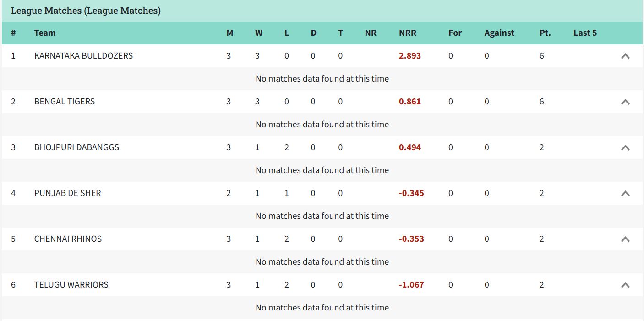This screenshot has height=321, width=644.
Task: Collapse the Bengal Tigers row chevron
Action: pyautogui.click(x=626, y=102)
